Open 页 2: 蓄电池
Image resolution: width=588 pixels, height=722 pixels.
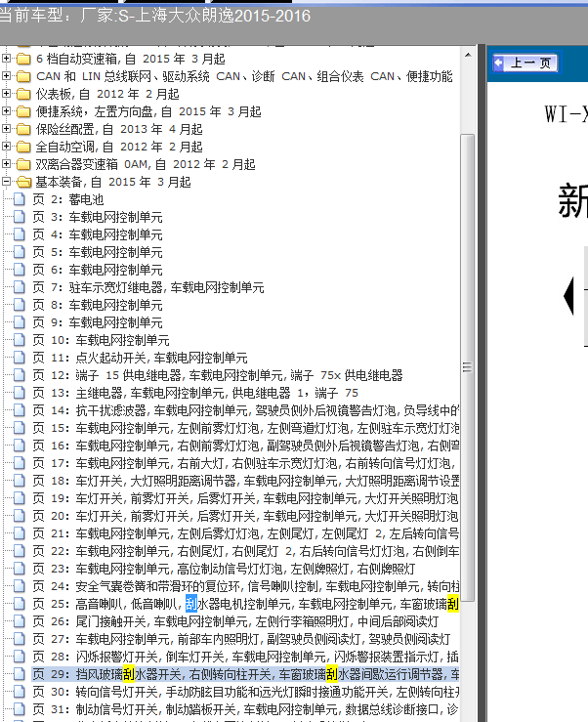click(x=68, y=199)
